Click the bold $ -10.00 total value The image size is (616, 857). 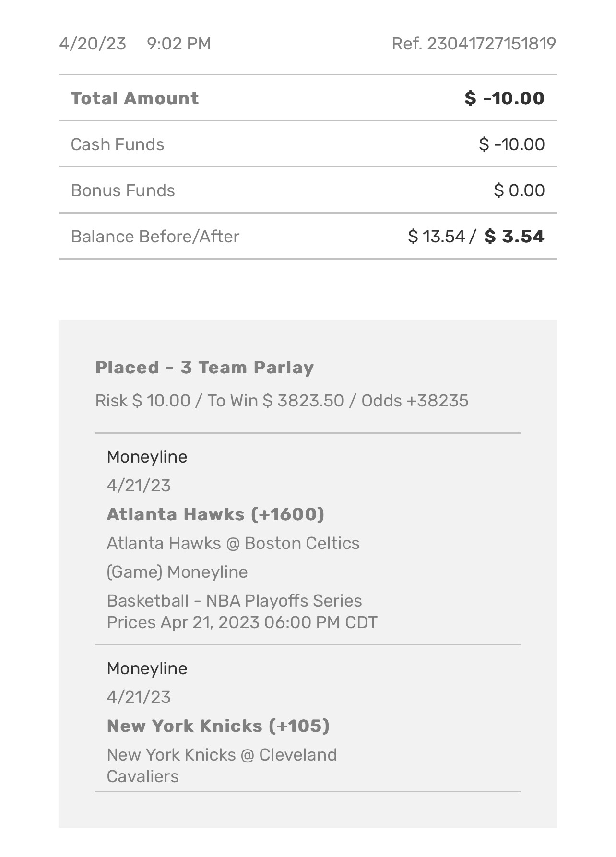coord(504,98)
